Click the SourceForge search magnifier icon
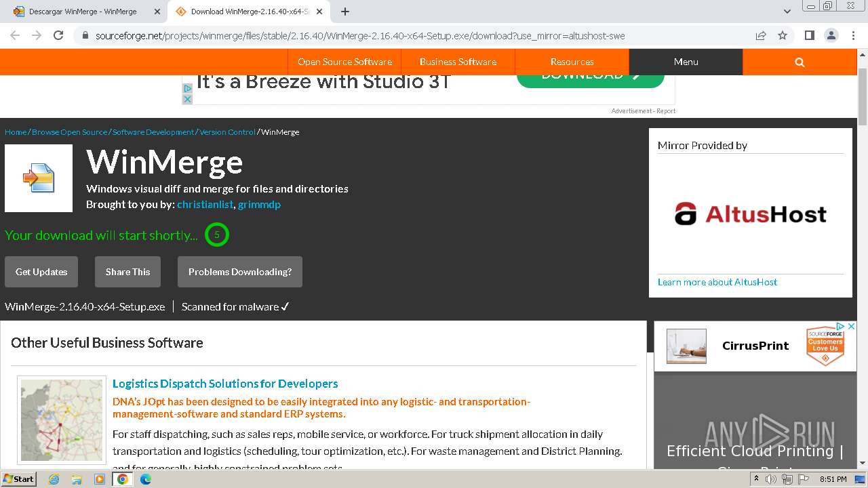The height and width of the screenshot is (488, 868). pos(800,62)
